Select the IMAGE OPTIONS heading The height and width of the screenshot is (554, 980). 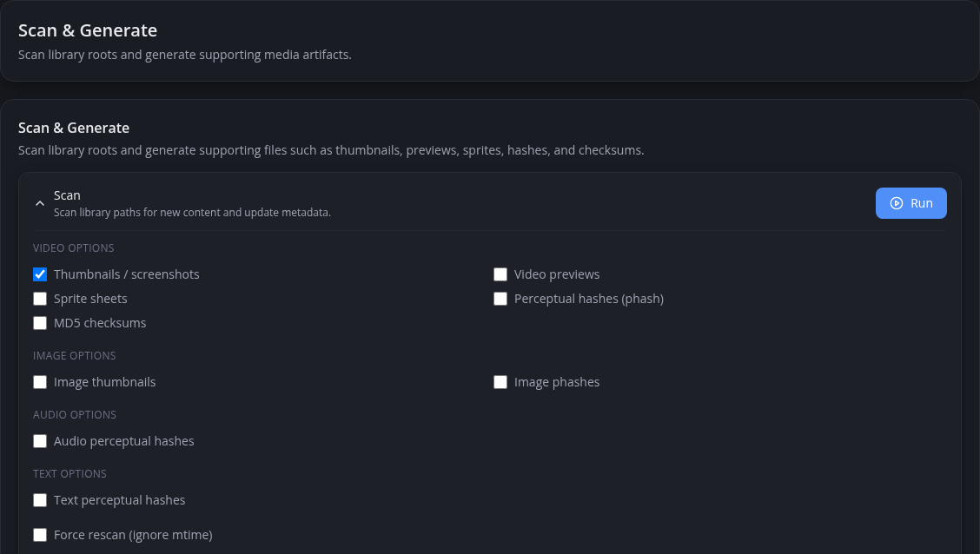[x=75, y=355]
